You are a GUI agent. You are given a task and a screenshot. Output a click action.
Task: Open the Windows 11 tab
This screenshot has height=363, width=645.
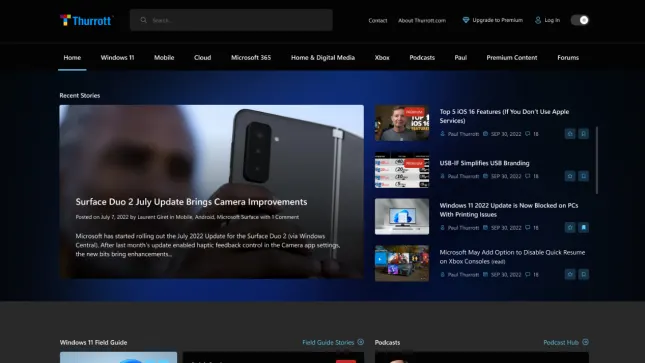tap(117, 58)
